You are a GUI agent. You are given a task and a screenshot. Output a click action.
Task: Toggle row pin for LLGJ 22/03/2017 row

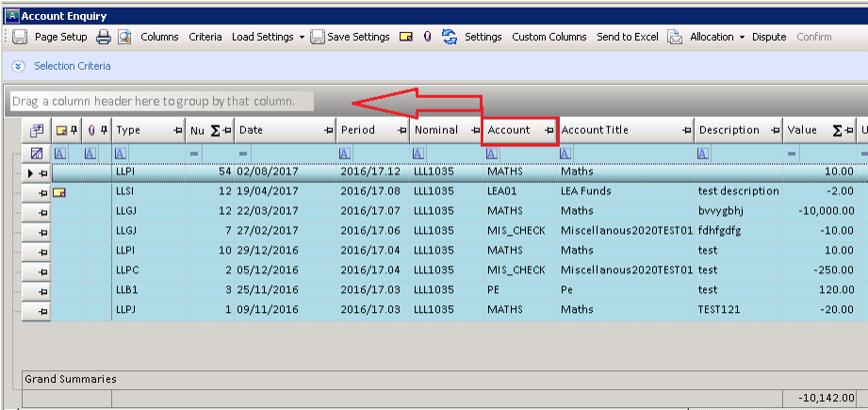(x=42, y=212)
